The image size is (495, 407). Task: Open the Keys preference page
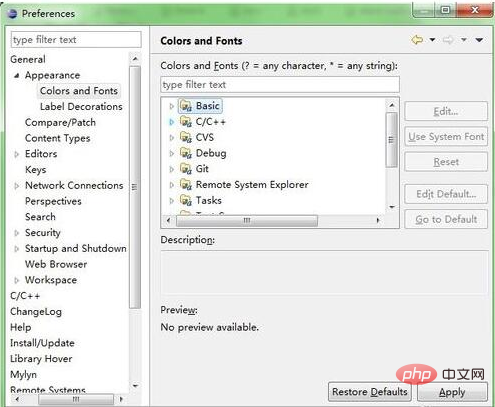point(36,170)
